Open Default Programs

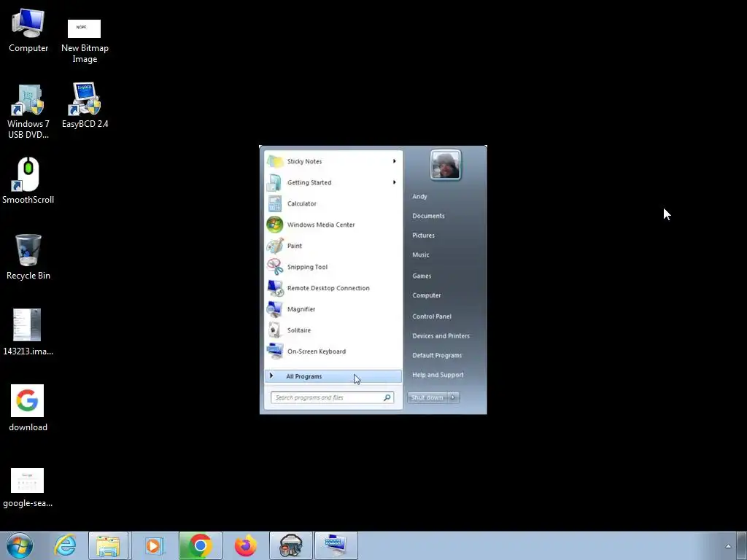point(437,356)
